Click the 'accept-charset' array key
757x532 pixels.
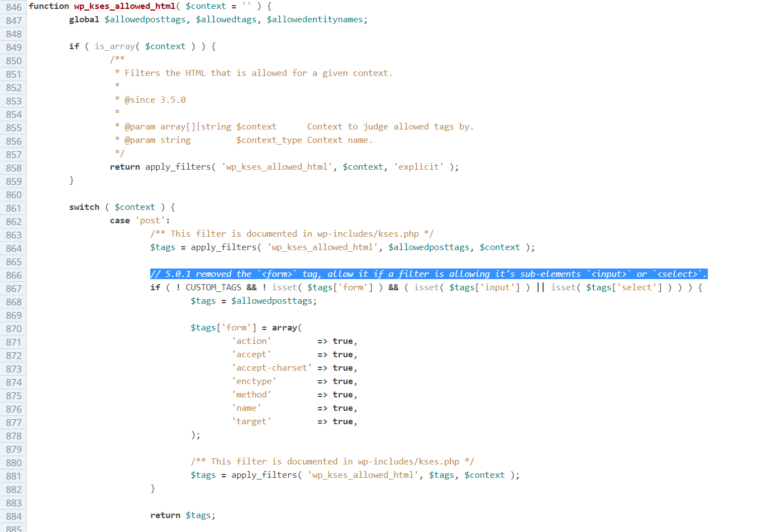click(272, 367)
